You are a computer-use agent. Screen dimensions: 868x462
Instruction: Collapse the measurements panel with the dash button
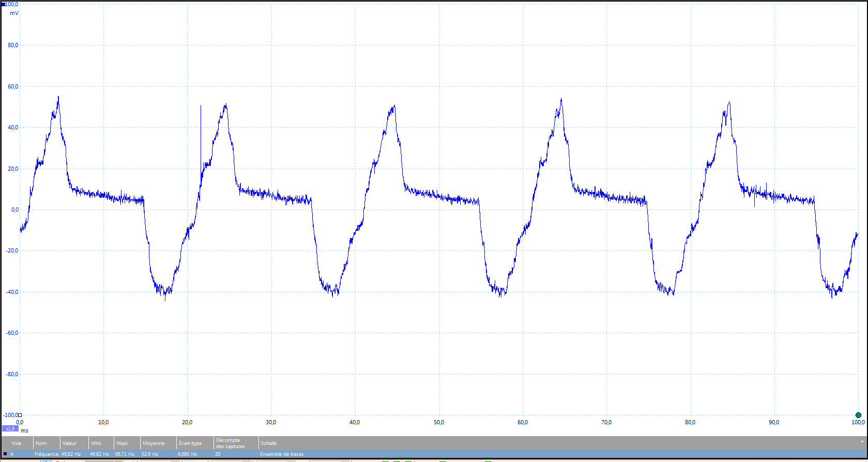(862, 441)
